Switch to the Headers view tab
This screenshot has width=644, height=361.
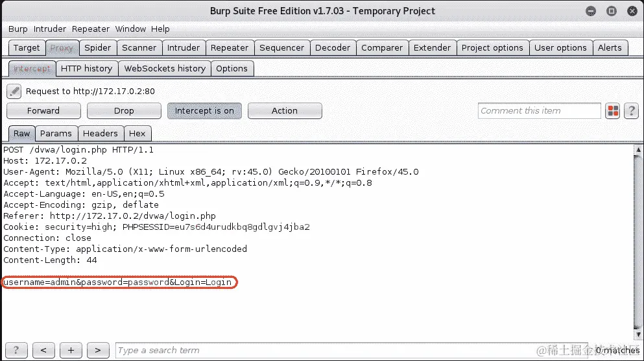click(x=101, y=134)
